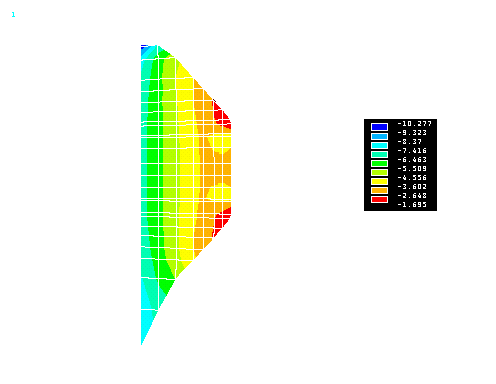This screenshot has height=384, width=496.
Task: Select the light blue legend color box
Action: [x=379, y=136]
